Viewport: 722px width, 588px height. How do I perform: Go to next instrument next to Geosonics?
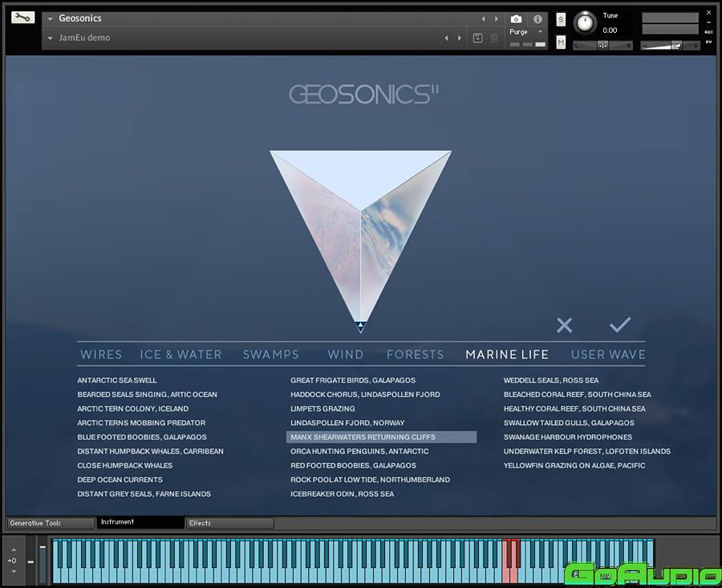pyautogui.click(x=497, y=19)
